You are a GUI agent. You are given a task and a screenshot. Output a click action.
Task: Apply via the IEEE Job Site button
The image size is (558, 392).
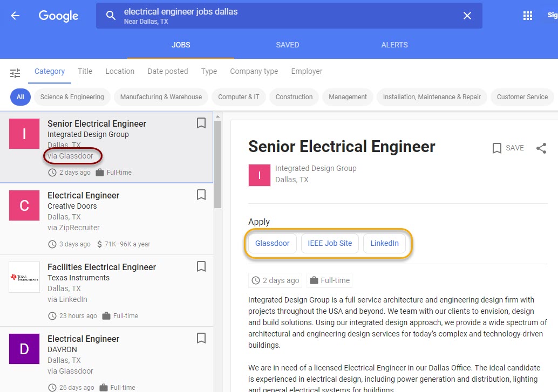point(330,243)
